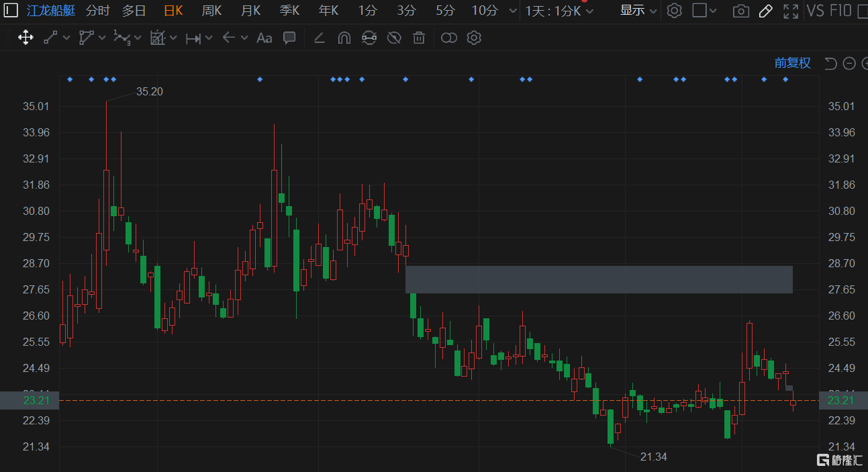This screenshot has width=868, height=472.
Task: Switch to 1分 minute chart
Action: [x=367, y=10]
